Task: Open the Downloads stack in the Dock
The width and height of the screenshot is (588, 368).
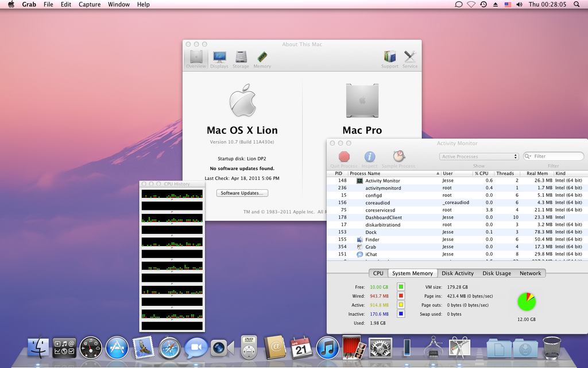Action: point(525,348)
